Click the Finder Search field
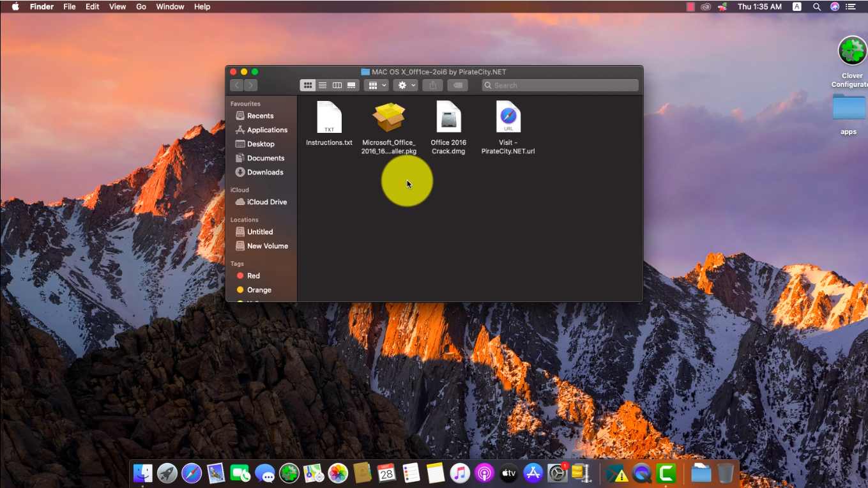Image resolution: width=868 pixels, height=488 pixels. [x=560, y=85]
